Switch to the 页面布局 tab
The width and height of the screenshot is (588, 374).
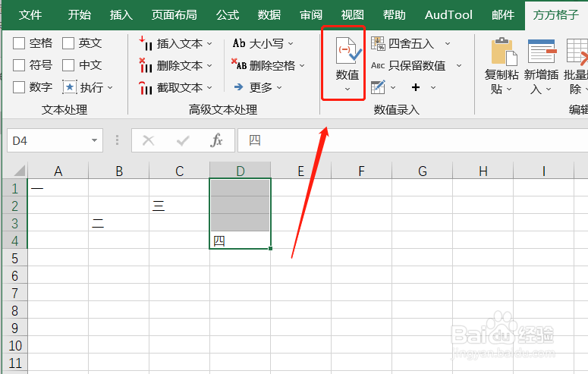point(174,15)
